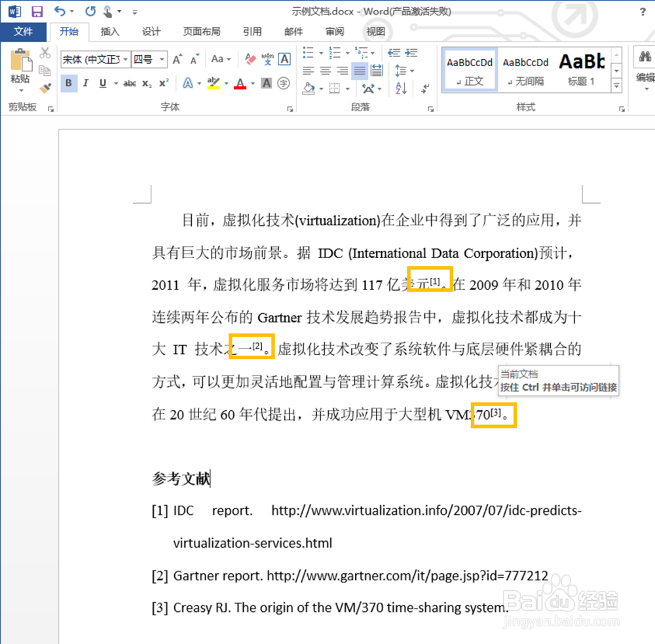Open the Paragraph dialog launcher
655x644 pixels.
tap(431, 109)
